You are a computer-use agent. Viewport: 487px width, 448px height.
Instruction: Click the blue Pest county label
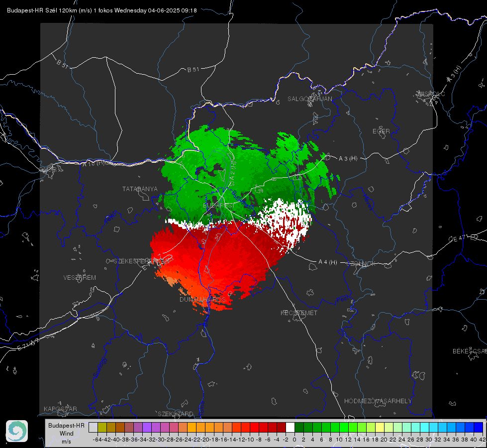[342, 300]
